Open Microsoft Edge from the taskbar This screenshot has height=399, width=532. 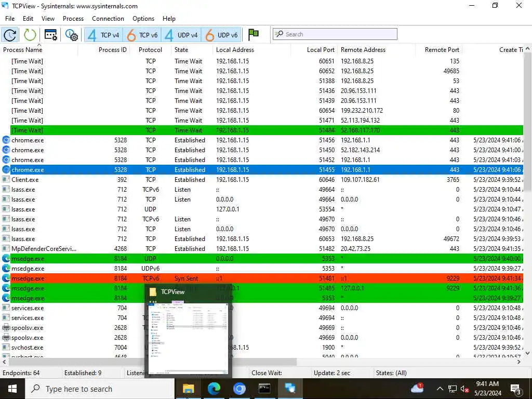[214, 389]
